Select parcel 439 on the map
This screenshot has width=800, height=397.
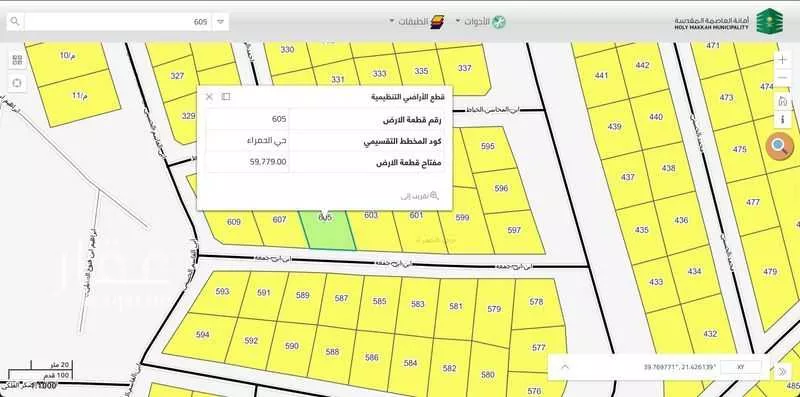[615, 127]
